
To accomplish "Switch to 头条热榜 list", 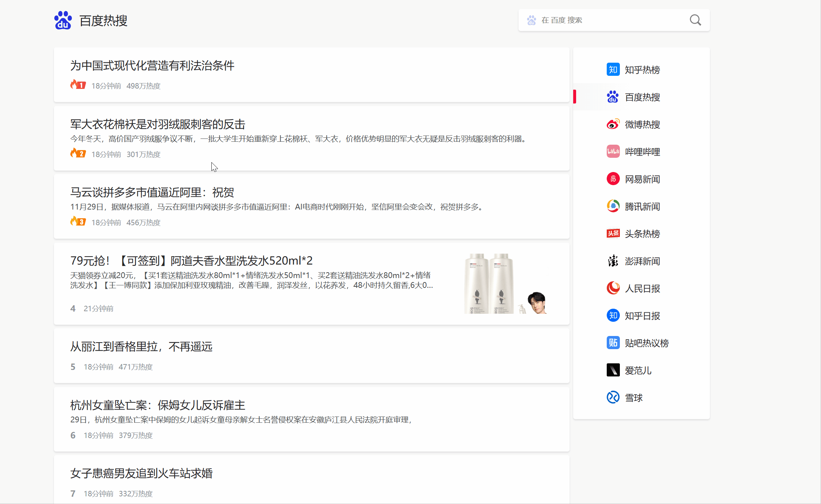I will (x=641, y=233).
